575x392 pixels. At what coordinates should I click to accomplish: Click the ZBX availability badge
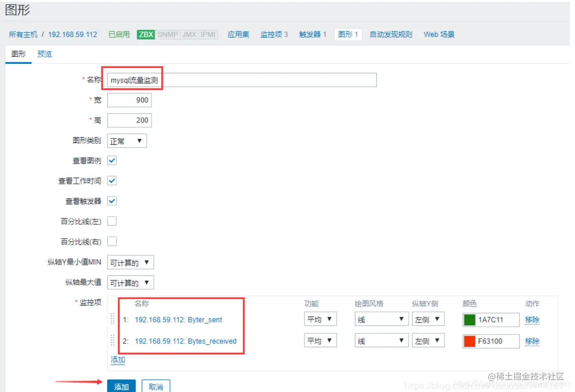point(146,34)
